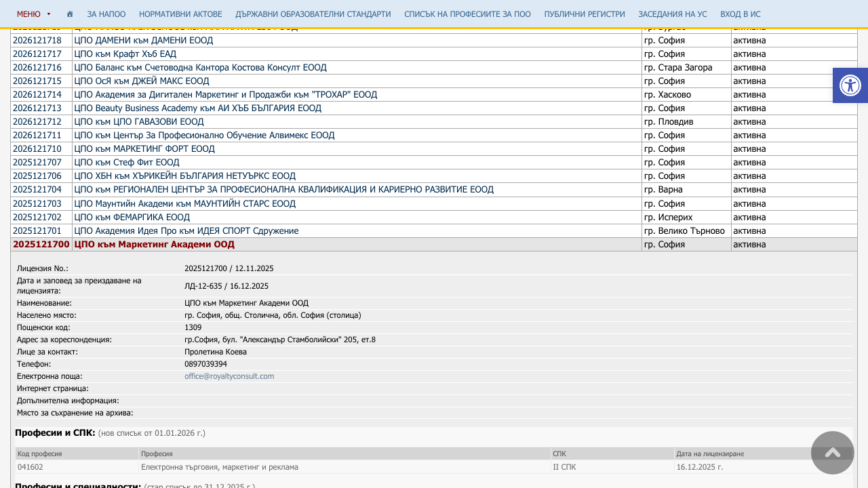Open ЦПО към Стеф Фит ЕООД
Image resolution: width=868 pixels, height=488 pixels.
pos(127,163)
